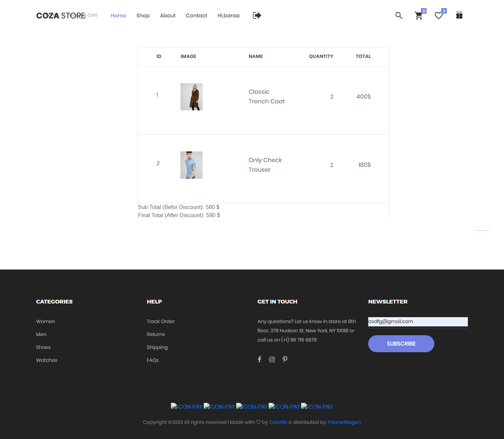Click the Final Total 580 $ line
This screenshot has height=439, width=504.
pos(179,215)
